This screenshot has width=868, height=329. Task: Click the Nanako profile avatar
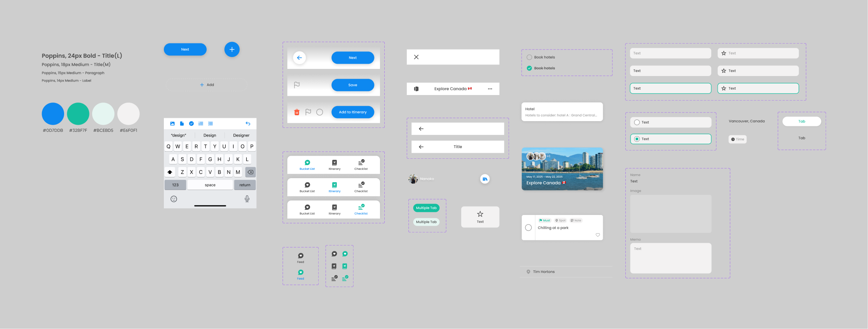tap(413, 179)
